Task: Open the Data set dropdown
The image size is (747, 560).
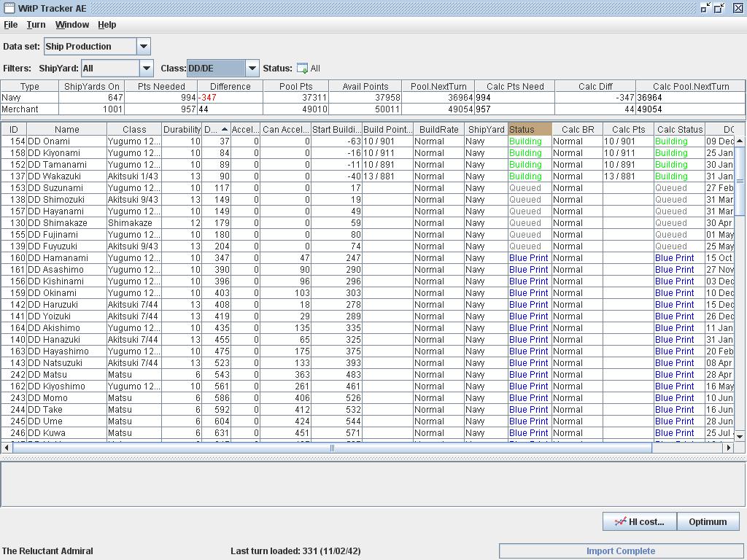Action: [144, 47]
